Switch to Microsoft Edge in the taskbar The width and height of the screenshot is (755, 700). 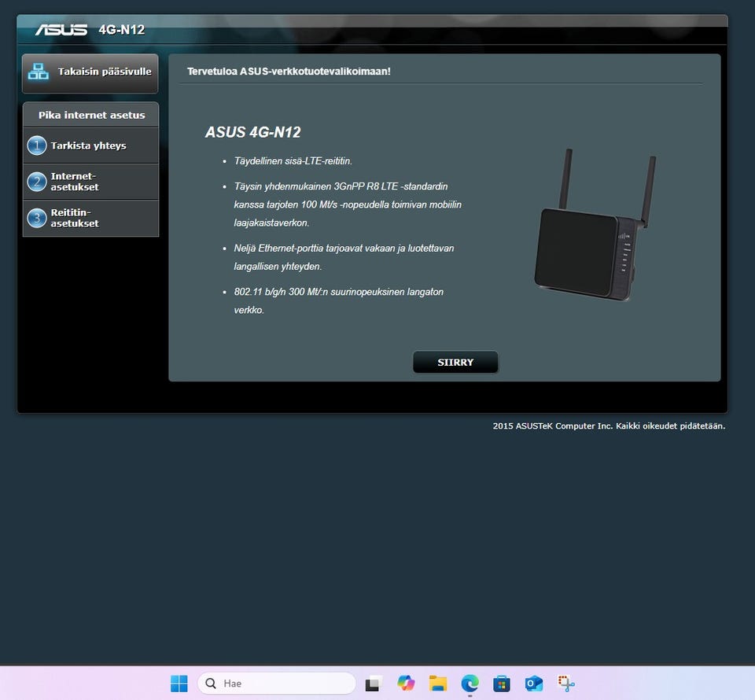[x=470, y=683]
